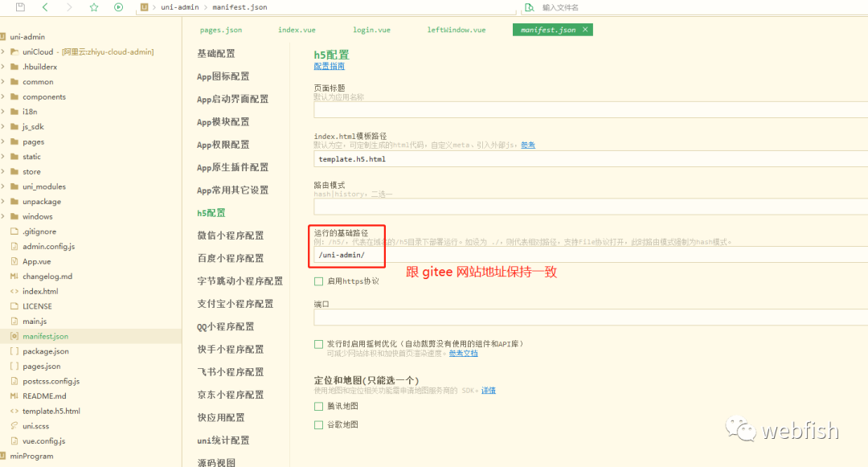Image resolution: width=868 pixels, height=467 pixels.
Task: Switch to pages.json tab
Action: (221, 30)
